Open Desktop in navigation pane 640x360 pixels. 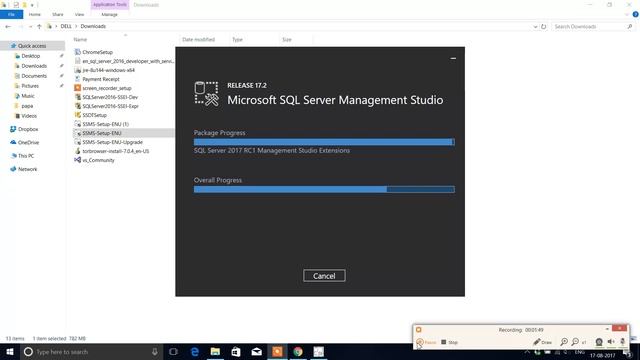[31, 56]
